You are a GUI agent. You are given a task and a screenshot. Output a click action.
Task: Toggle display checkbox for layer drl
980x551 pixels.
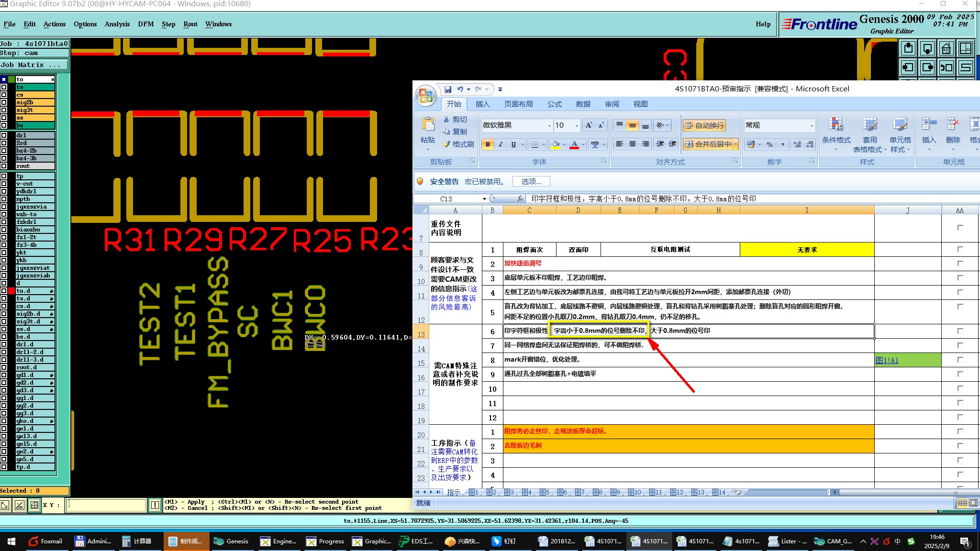pos(4,135)
